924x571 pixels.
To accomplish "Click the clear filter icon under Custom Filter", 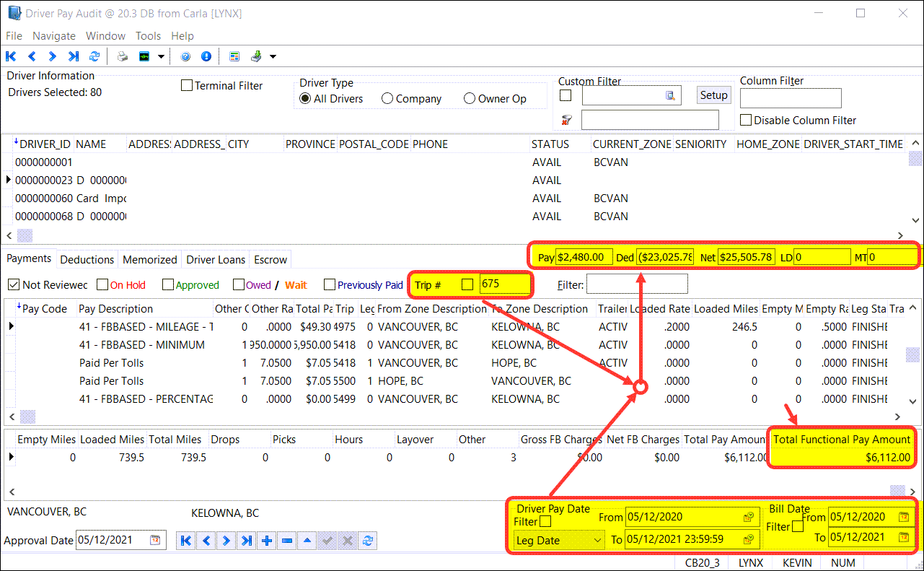I will [566, 120].
